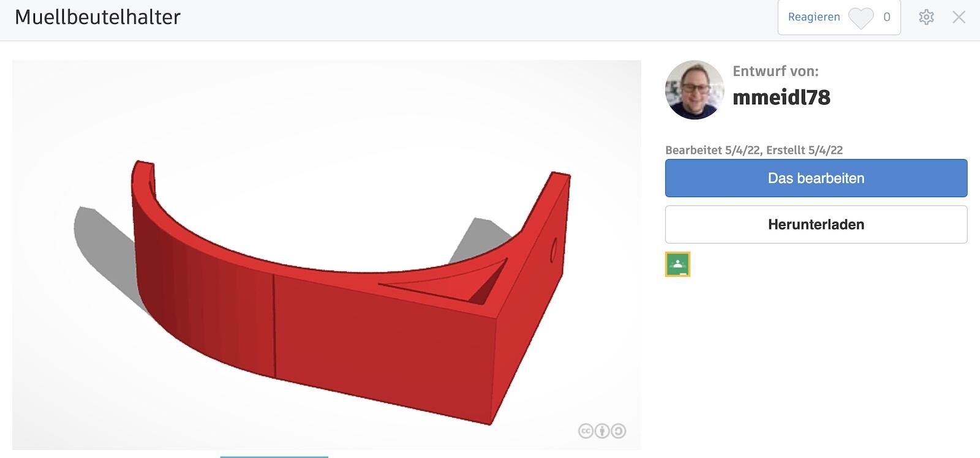The height and width of the screenshot is (458, 980).
Task: Open design settings via the gear icon
Action: coord(926,17)
